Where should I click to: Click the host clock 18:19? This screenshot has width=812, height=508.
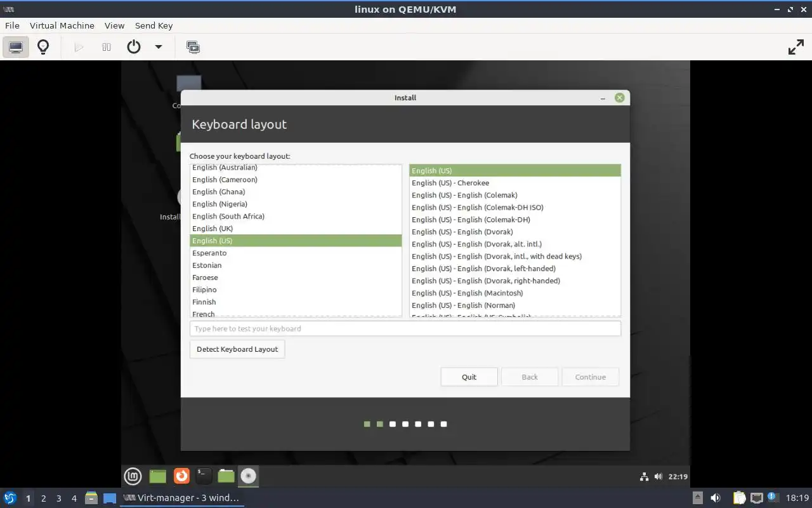click(x=797, y=498)
